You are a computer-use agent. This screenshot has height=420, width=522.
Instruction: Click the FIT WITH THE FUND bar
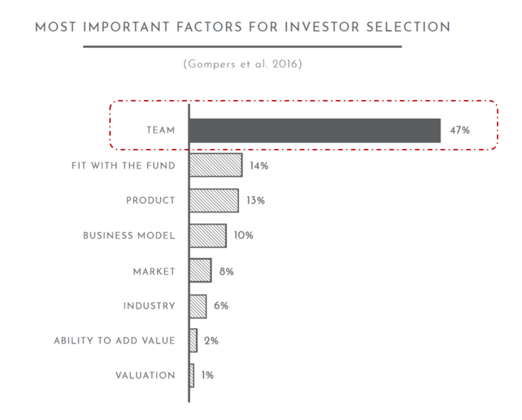click(x=216, y=165)
